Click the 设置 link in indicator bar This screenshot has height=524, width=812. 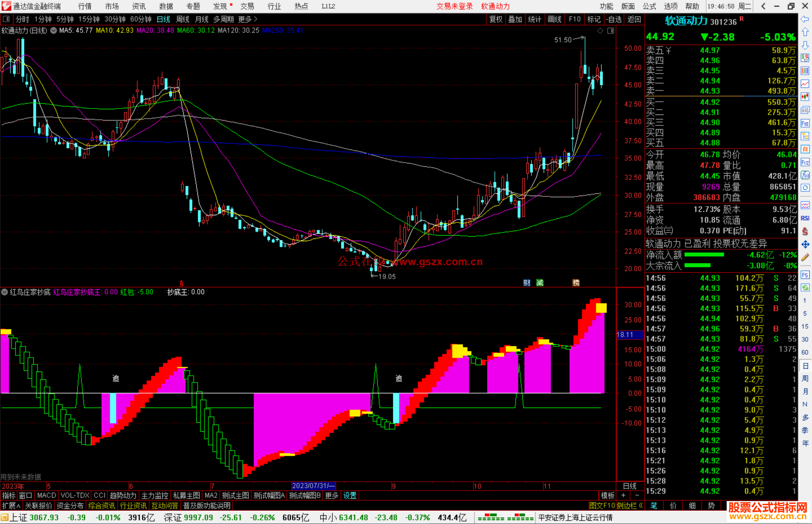(350, 495)
